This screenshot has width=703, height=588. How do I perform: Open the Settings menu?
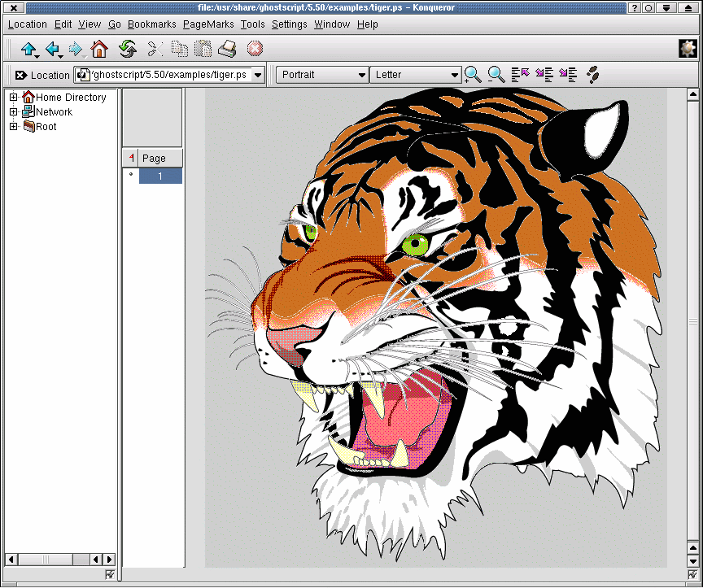coord(289,24)
